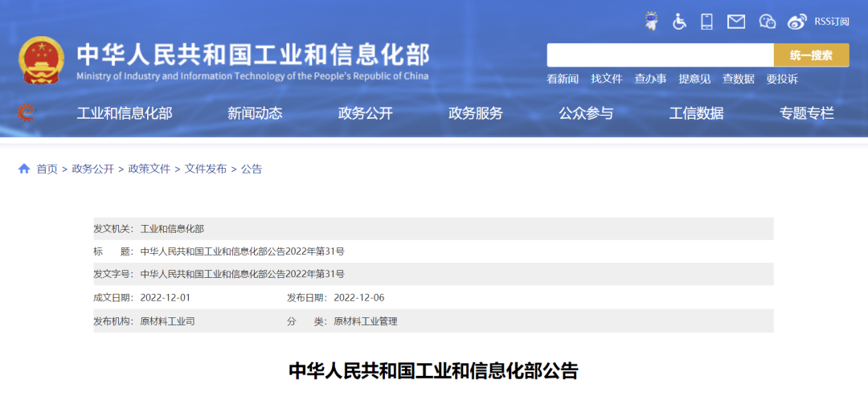Screen dimensions: 868x396
Task: Click 工业和信息化部 in 发文机关 row
Action: click(x=172, y=229)
